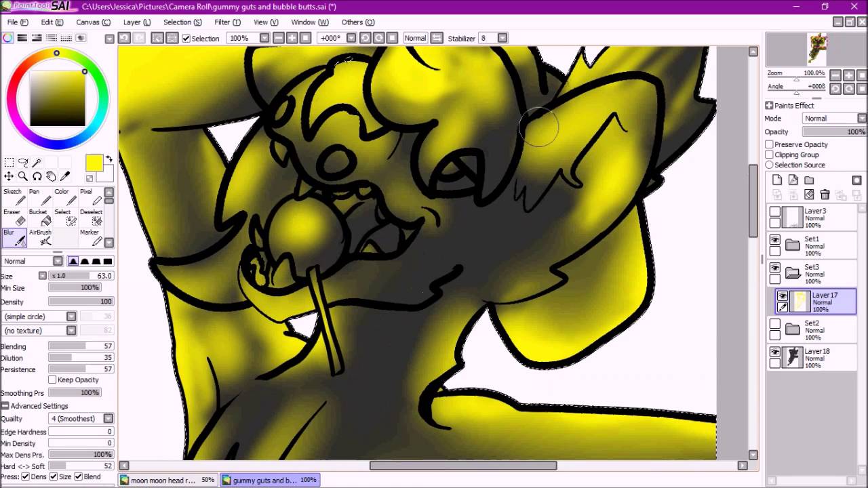Toggle Keep Opacity checkbox

(52, 380)
